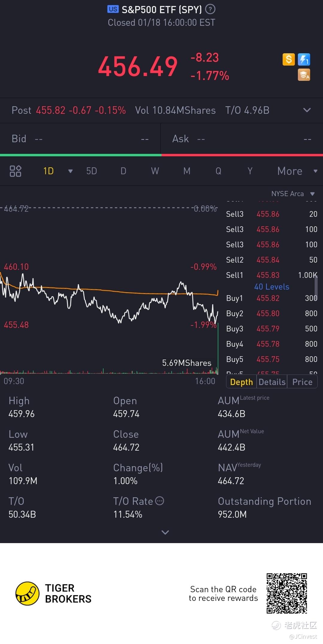Tap the NAV Yesterday 464.72 value
This screenshot has width=323, height=644.
pos(231,481)
